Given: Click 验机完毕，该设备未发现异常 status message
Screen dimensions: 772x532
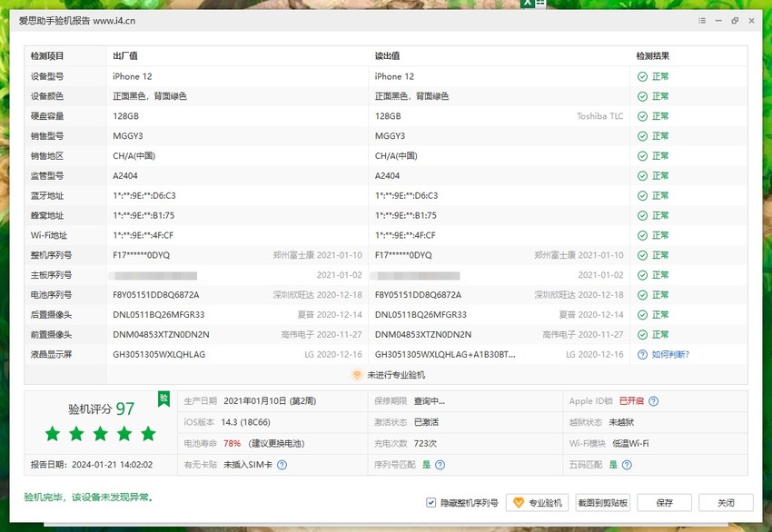Looking at the screenshot, I should click(89, 498).
